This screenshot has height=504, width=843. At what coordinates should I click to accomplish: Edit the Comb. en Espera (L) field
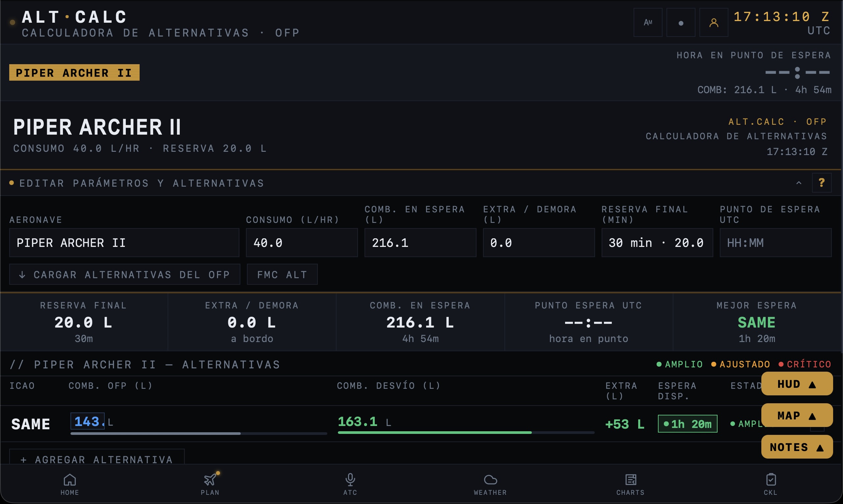[x=420, y=243]
